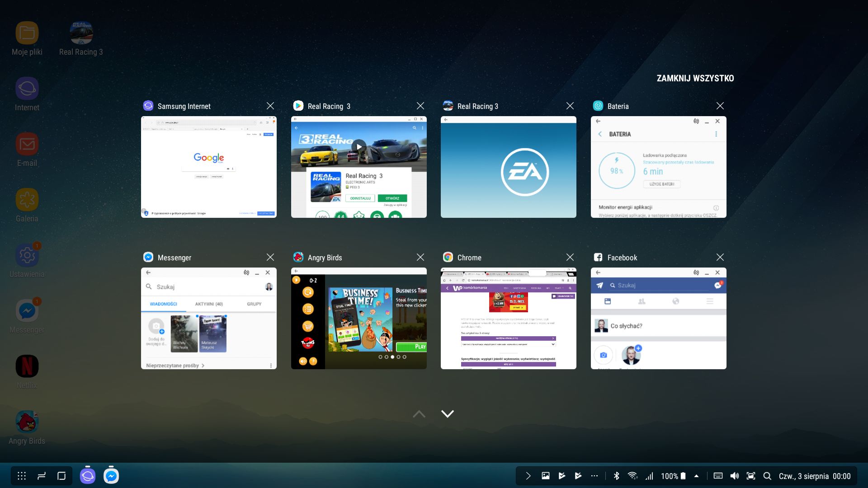The image size is (868, 488).
Task: Close the Messenger recent card
Action: (270, 257)
